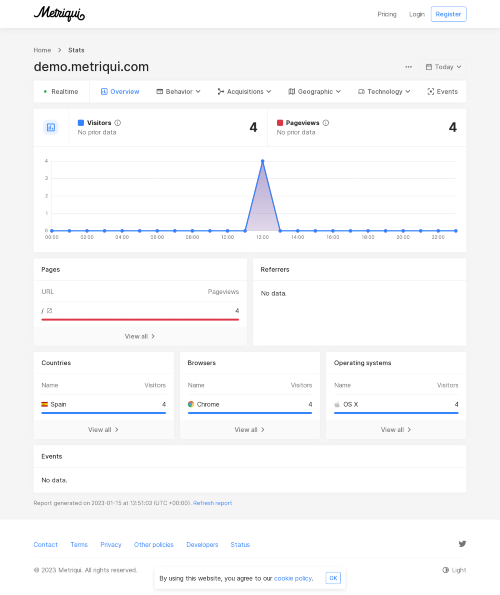Open the external link icon beside URL /
The image size is (500, 595).
[x=49, y=310]
